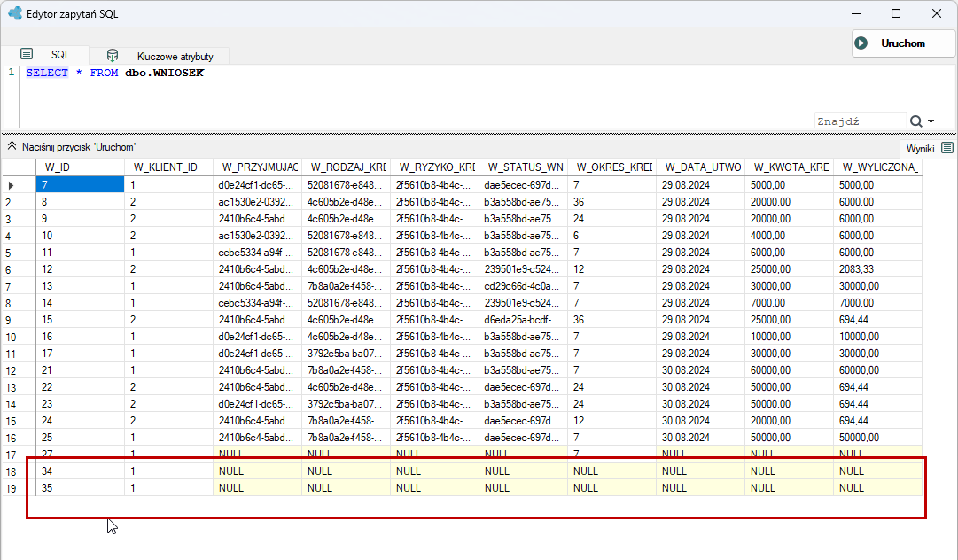
Task: Click the W_OKRES_KRE column header
Action: [611, 167]
